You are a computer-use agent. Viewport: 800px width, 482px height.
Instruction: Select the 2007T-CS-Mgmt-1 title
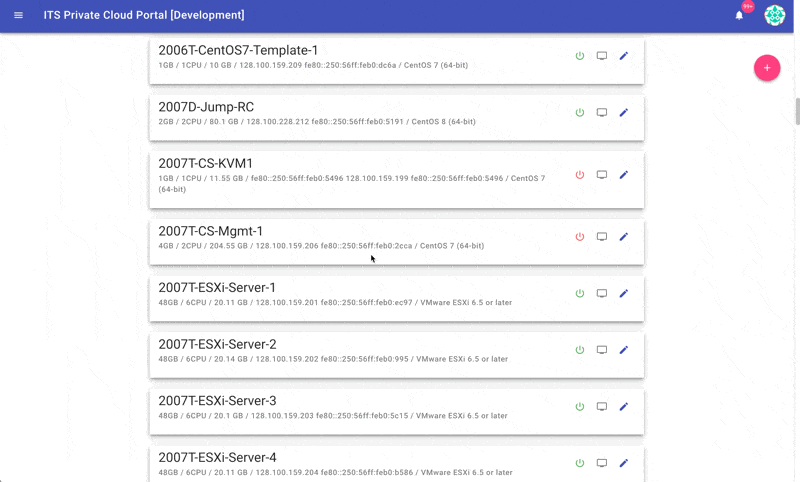(x=210, y=232)
